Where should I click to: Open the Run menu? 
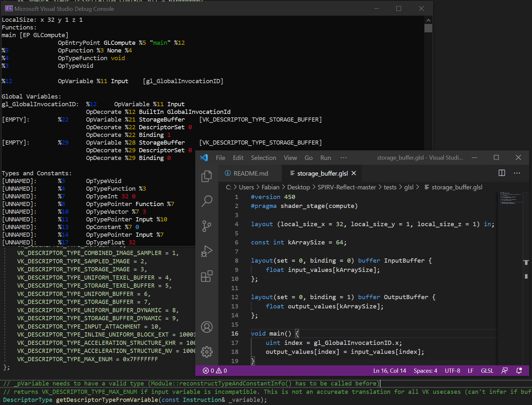(x=326, y=158)
